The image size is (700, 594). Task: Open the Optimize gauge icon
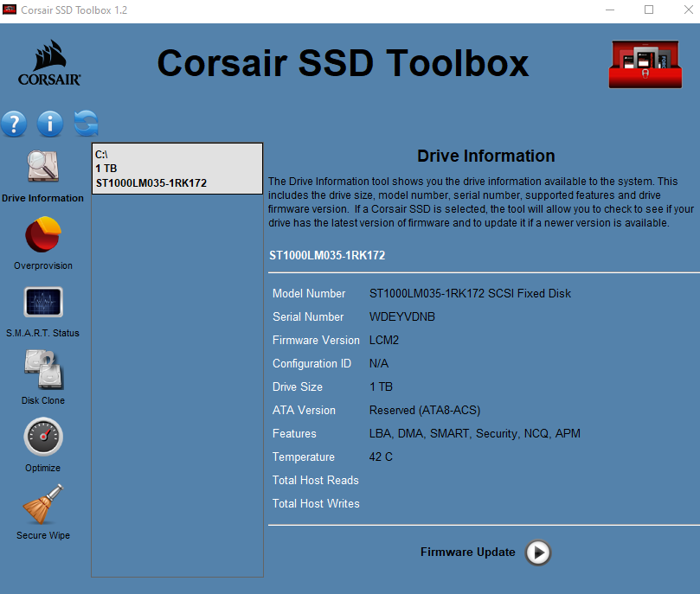(42, 438)
